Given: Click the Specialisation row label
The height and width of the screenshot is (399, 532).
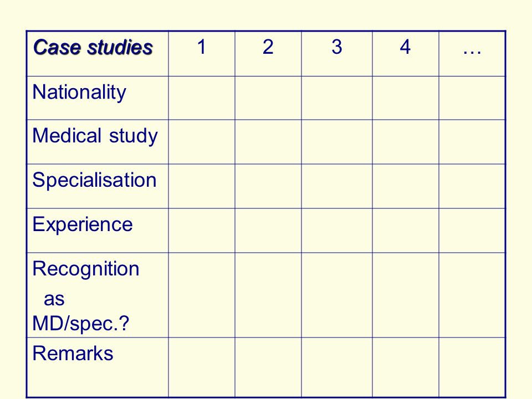Looking at the screenshot, I should coord(94,180).
